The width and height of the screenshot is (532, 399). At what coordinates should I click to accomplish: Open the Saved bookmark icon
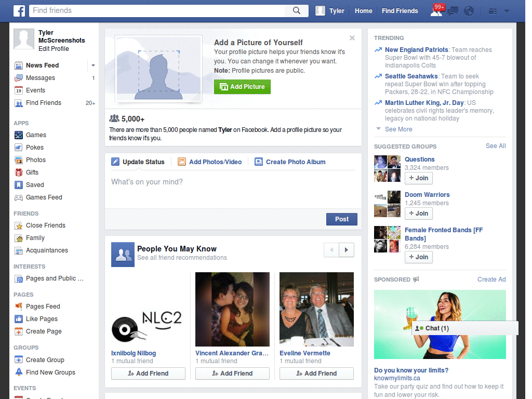point(19,185)
